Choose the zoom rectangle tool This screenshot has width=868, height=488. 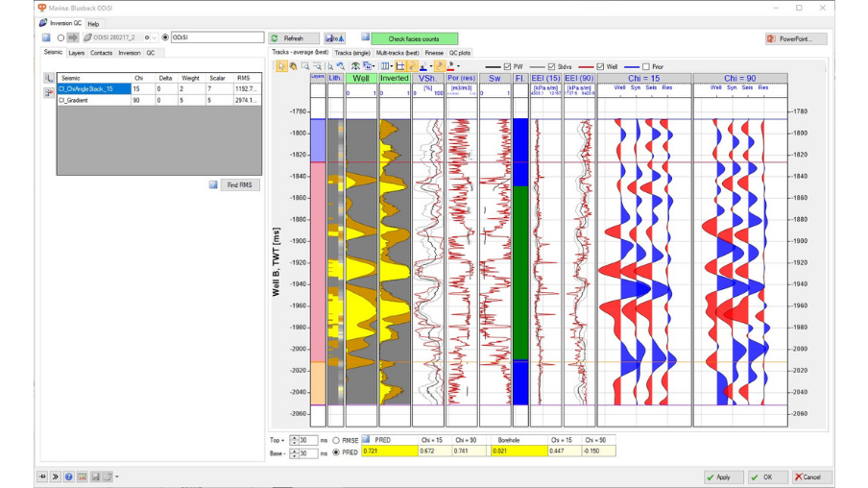(x=305, y=66)
